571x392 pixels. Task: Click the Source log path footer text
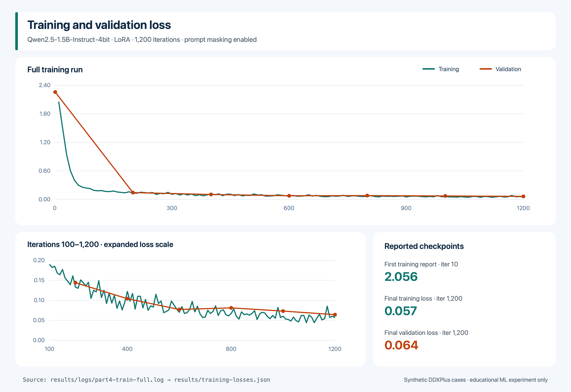click(x=146, y=380)
